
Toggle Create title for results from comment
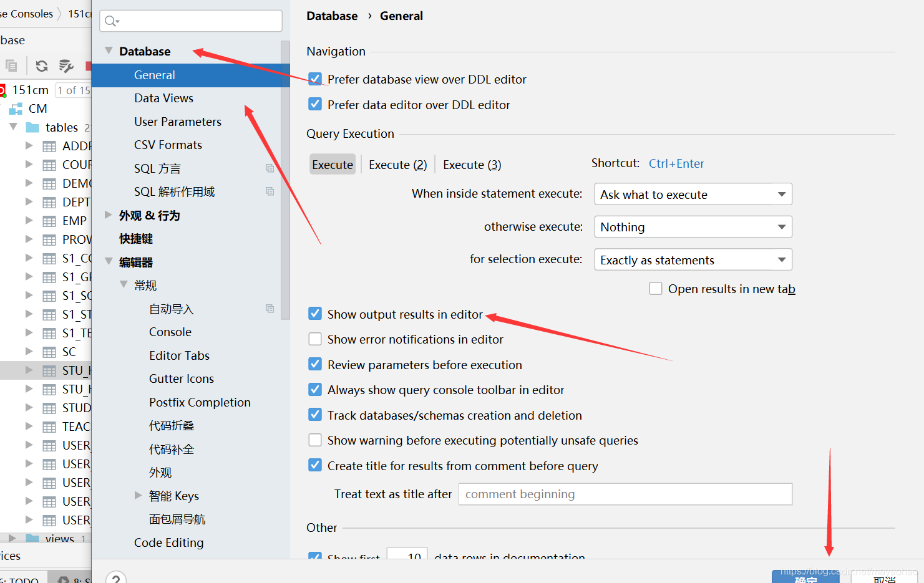315,465
